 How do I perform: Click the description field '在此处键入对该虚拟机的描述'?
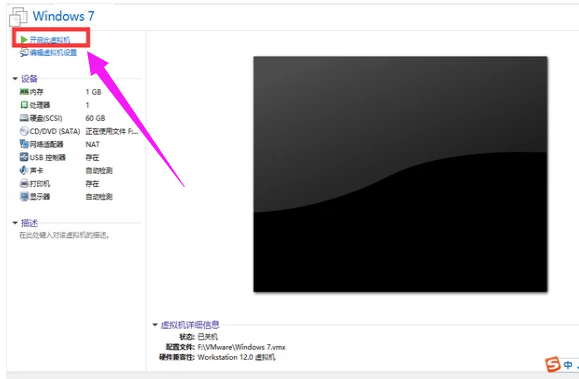pyautogui.click(x=65, y=235)
